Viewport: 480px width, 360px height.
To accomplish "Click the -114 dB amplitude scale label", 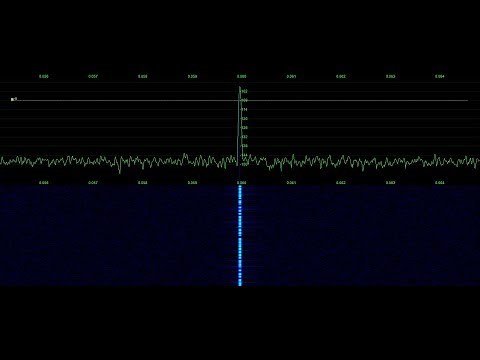I will point(244,110).
